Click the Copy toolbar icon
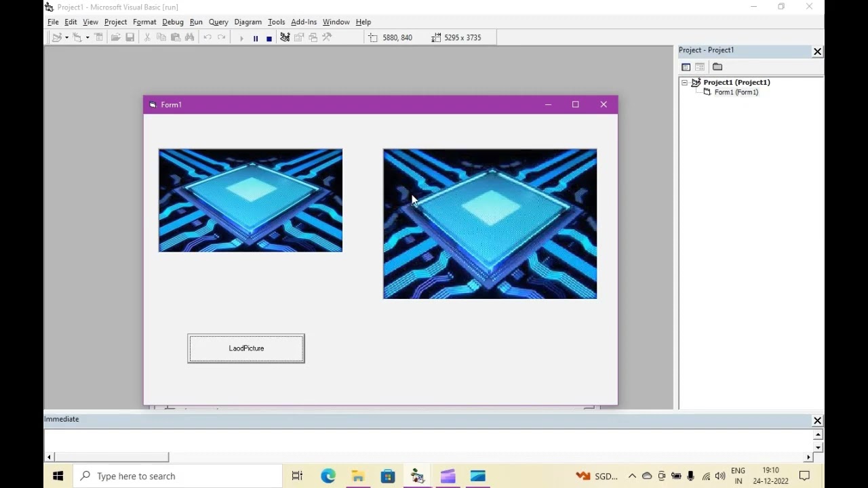Screen dimensions: 868x488 [x=161, y=38]
